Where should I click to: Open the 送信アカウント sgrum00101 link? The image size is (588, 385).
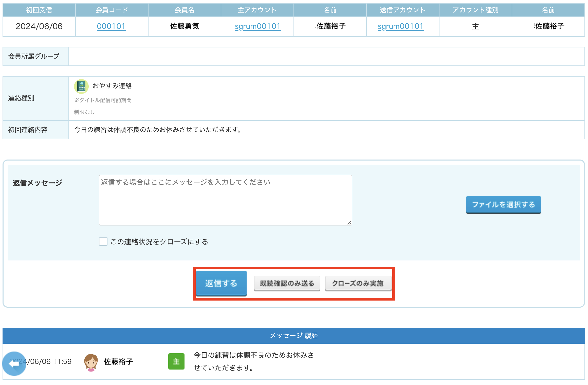tap(400, 26)
